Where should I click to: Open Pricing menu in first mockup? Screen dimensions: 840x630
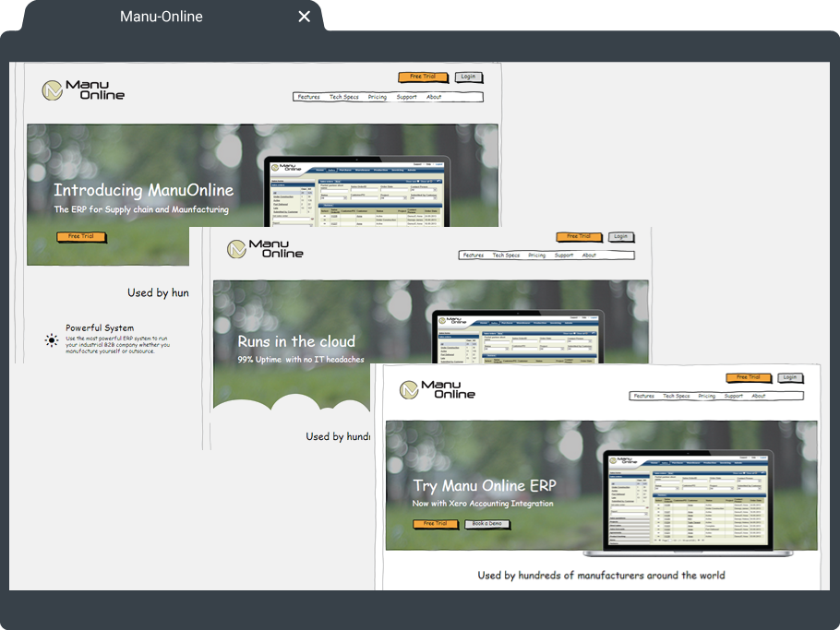(378, 97)
